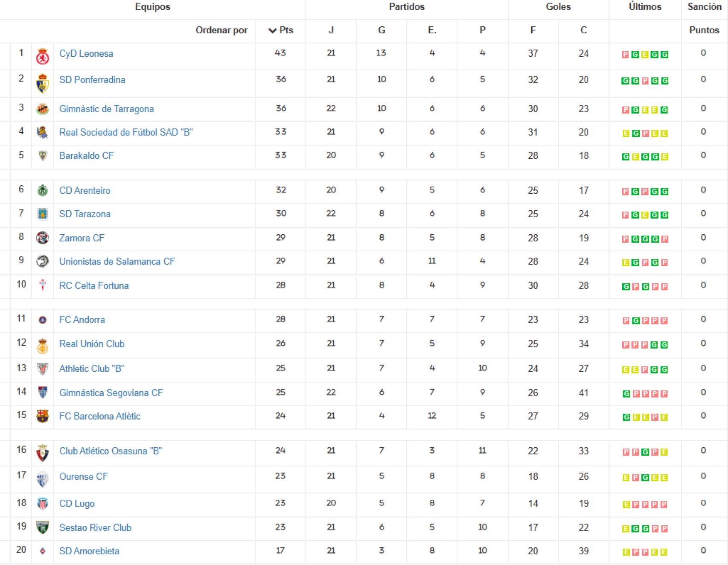Click the SD Amorebieta crest
This screenshot has width=728, height=565.
[43, 551]
